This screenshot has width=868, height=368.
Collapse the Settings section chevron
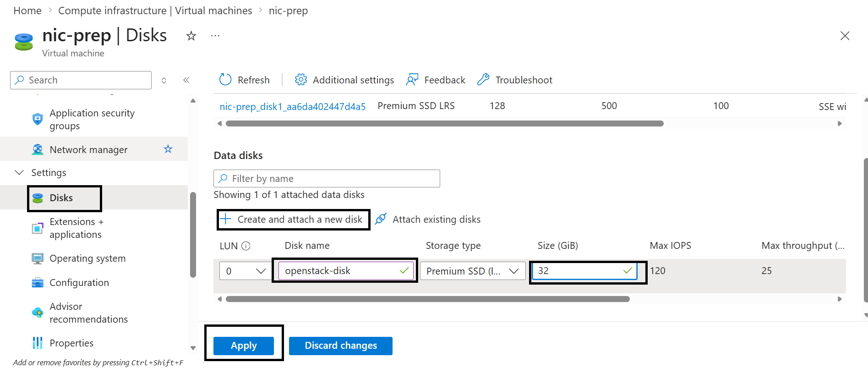click(19, 172)
